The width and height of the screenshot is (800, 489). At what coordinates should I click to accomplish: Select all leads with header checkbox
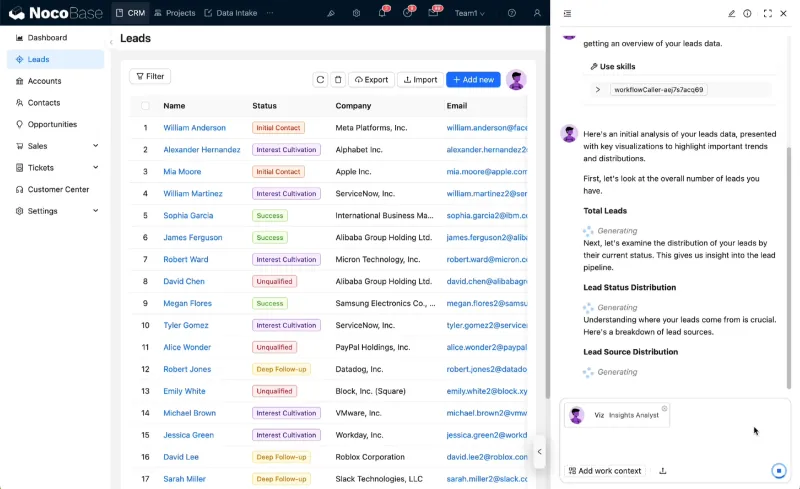click(x=145, y=105)
